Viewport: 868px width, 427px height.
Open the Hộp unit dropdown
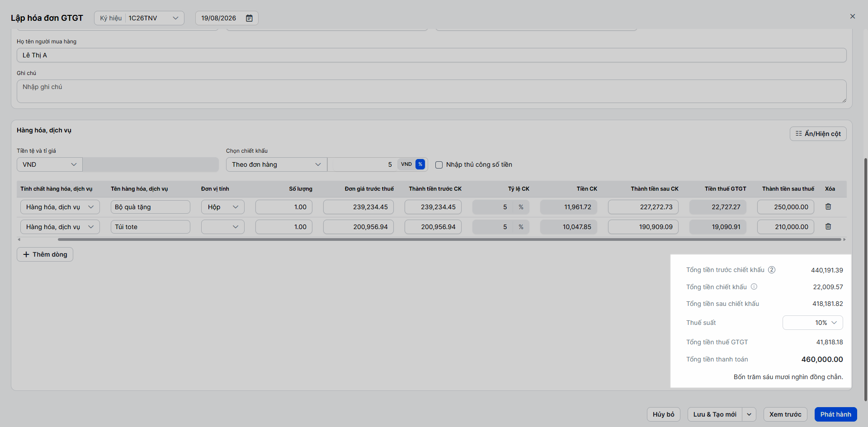pyautogui.click(x=223, y=207)
